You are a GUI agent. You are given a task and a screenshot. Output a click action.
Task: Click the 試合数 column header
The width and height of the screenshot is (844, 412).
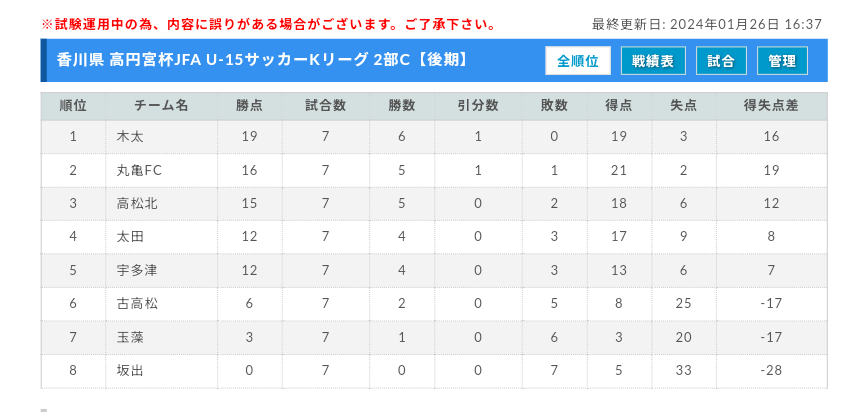click(325, 105)
